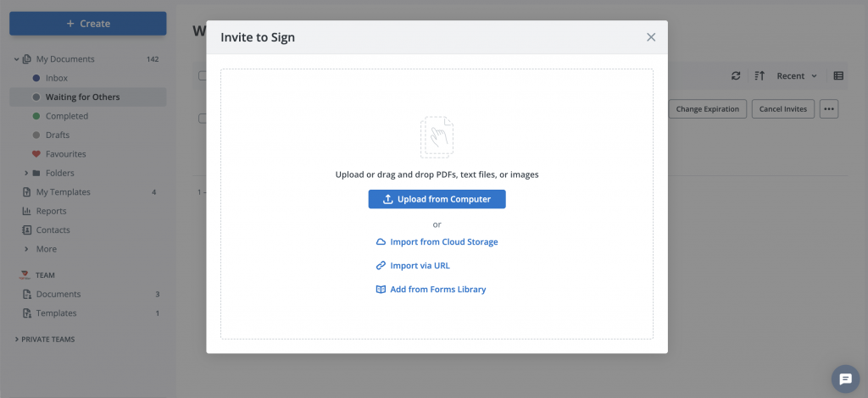This screenshot has height=398, width=868.
Task: Click the Team Documents file icon
Action: (x=26, y=294)
